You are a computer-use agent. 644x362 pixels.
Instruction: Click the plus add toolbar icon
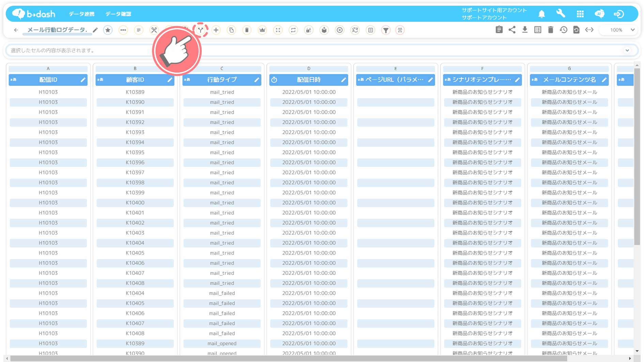coord(216,30)
